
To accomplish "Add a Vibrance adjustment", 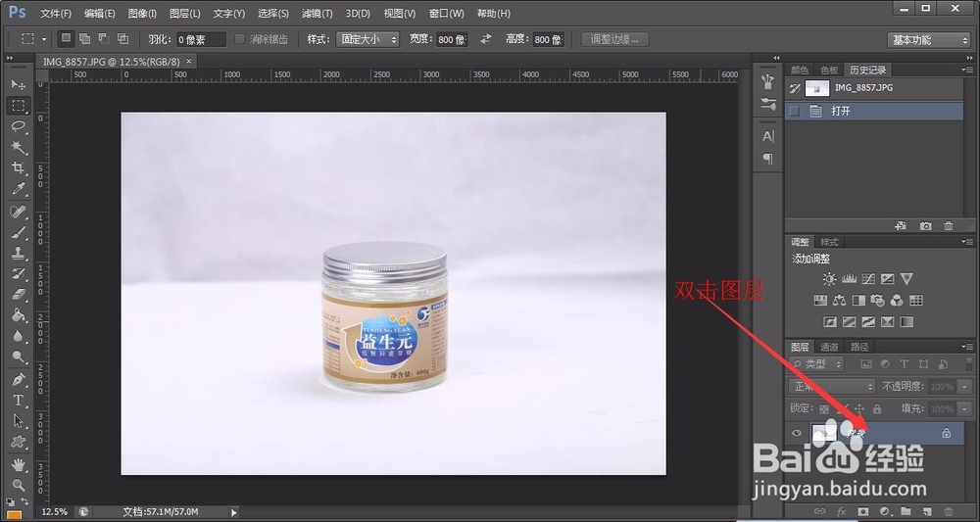I will [x=906, y=279].
